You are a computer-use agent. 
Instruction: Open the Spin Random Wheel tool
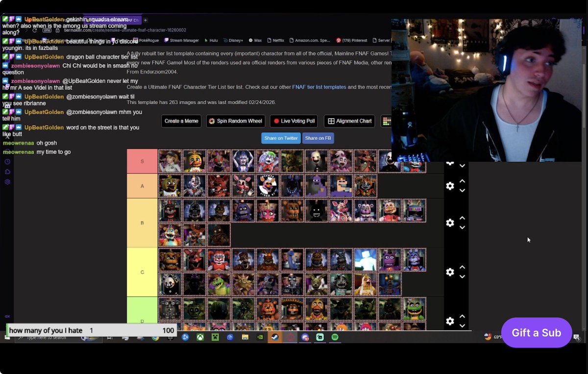click(235, 121)
